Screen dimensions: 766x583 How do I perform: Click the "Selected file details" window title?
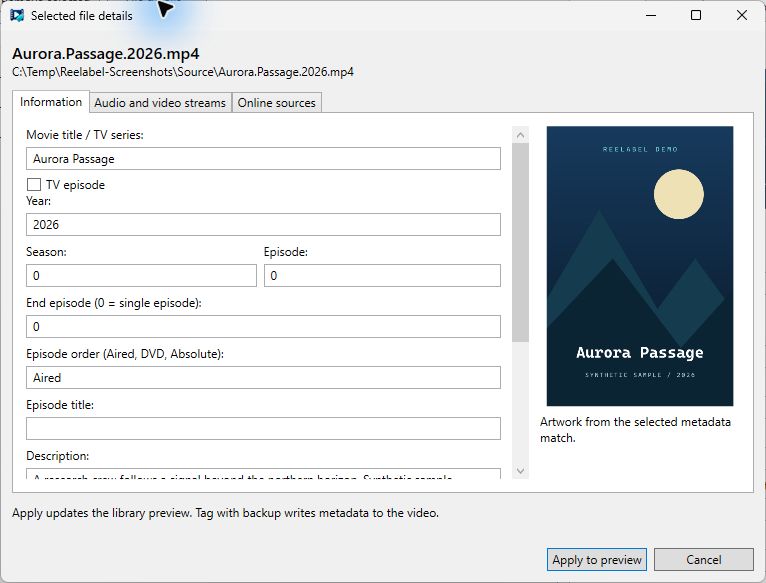tap(82, 16)
